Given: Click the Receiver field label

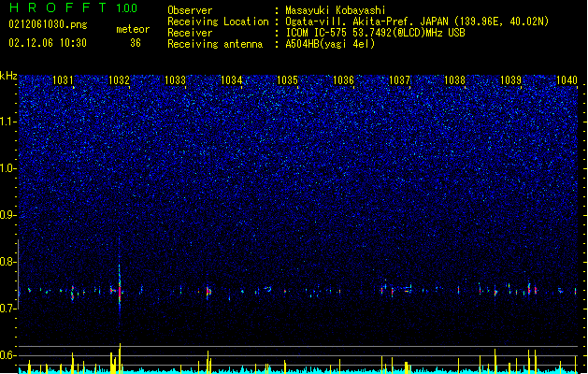Looking at the screenshot, I should 190,33.
